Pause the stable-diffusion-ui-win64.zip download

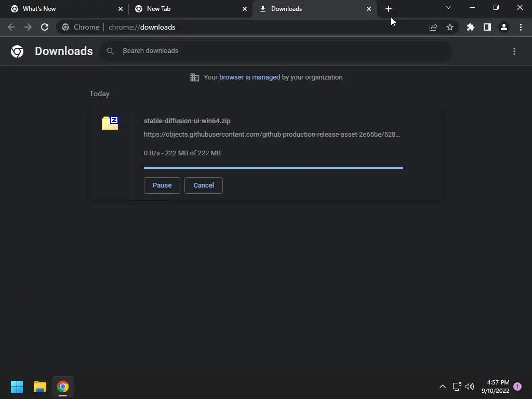(162, 185)
